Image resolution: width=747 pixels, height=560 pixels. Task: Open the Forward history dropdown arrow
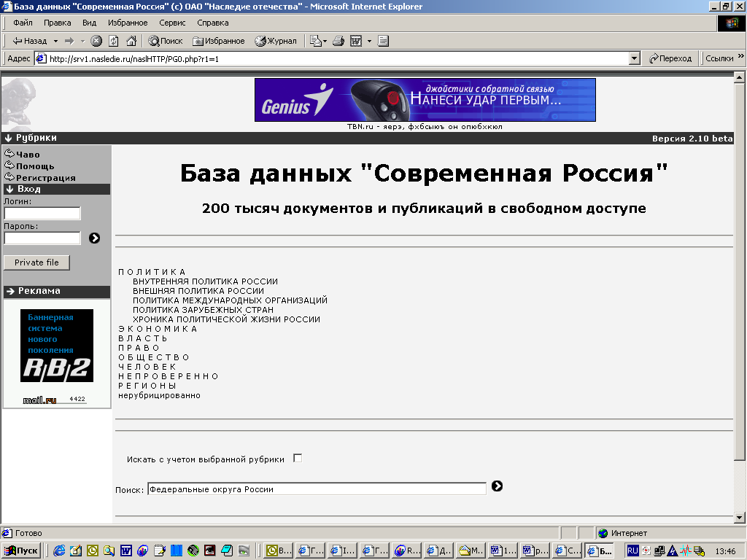pos(83,41)
